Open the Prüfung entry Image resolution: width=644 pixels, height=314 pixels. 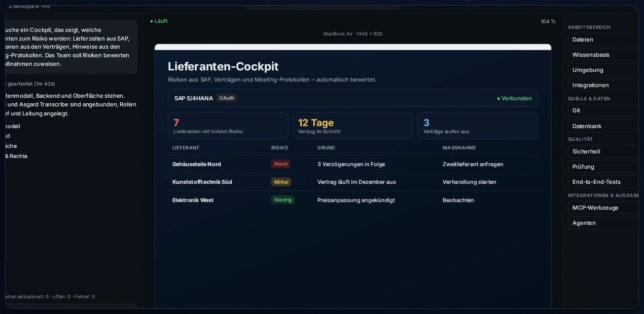click(x=603, y=167)
